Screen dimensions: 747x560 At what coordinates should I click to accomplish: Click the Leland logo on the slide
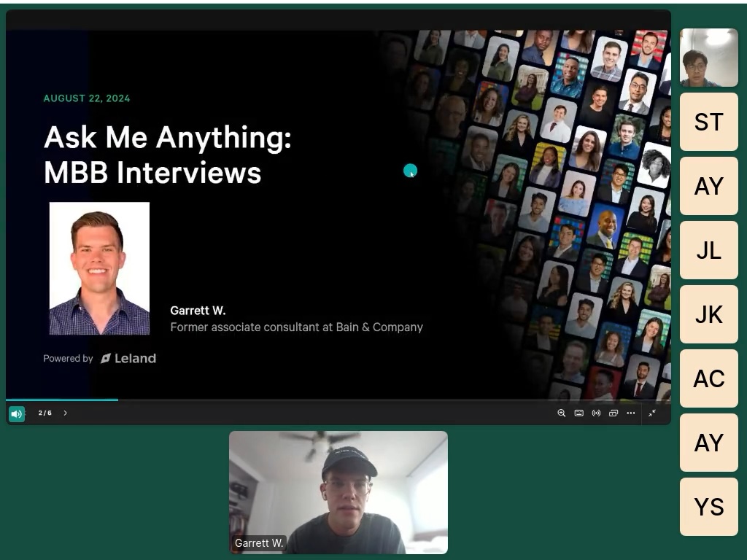tap(128, 359)
